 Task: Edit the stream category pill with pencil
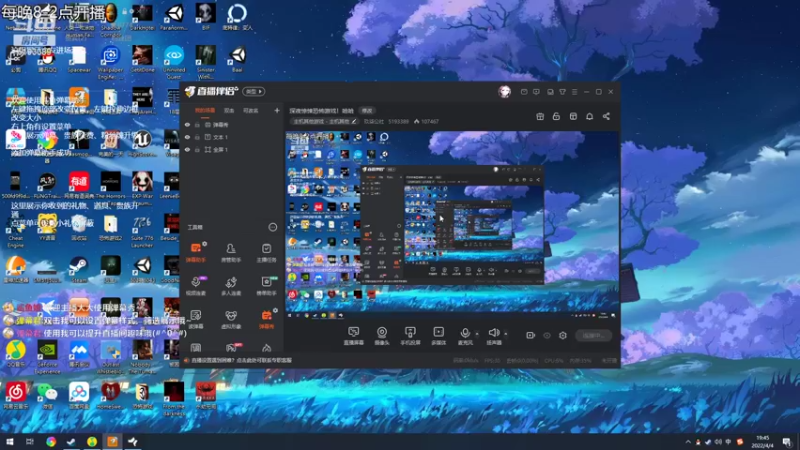click(x=324, y=121)
